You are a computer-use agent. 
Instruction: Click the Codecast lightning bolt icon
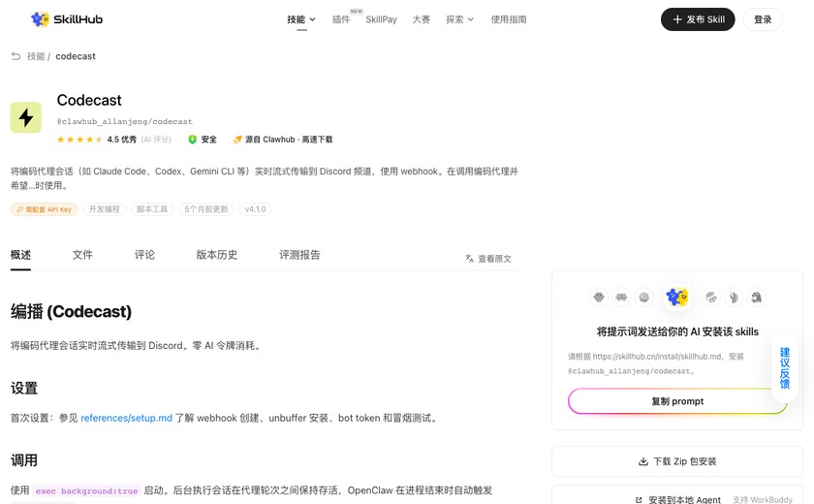point(26,118)
